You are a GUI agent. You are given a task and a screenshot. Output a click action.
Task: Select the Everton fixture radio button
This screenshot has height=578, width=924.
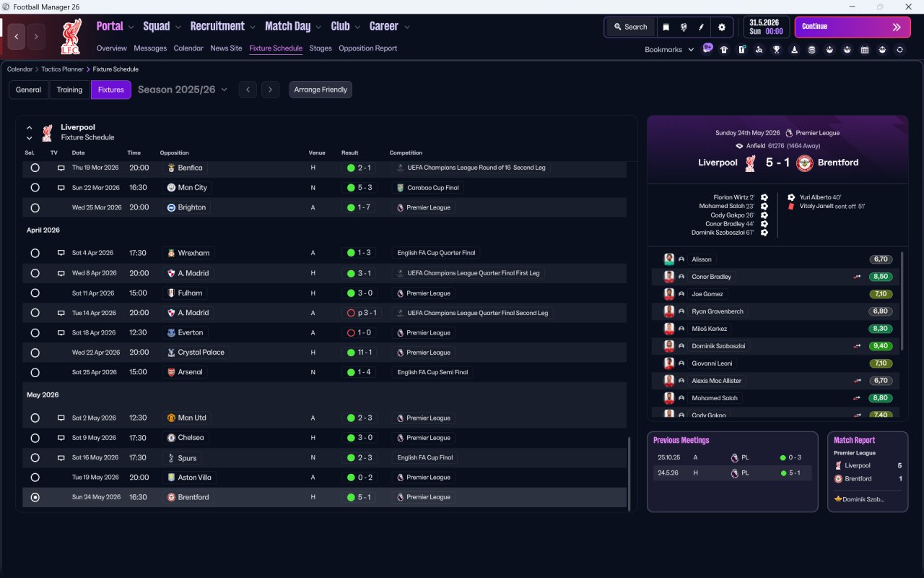coord(35,333)
